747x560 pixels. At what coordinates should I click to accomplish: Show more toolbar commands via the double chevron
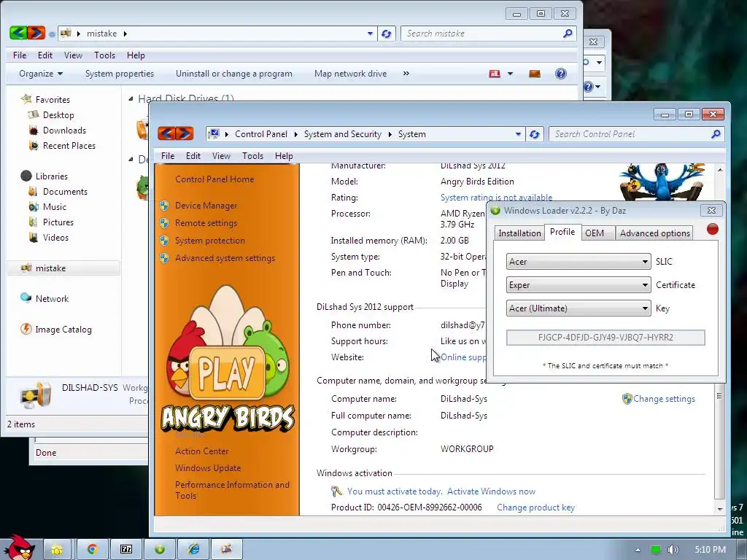click(406, 74)
